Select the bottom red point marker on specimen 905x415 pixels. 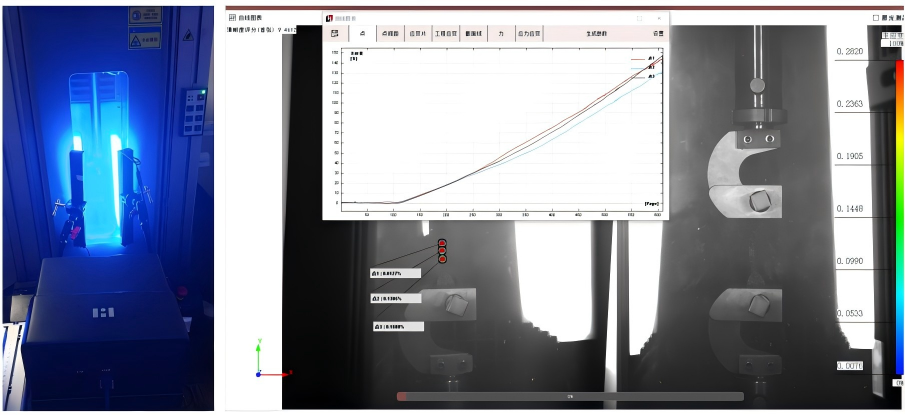coord(443,259)
